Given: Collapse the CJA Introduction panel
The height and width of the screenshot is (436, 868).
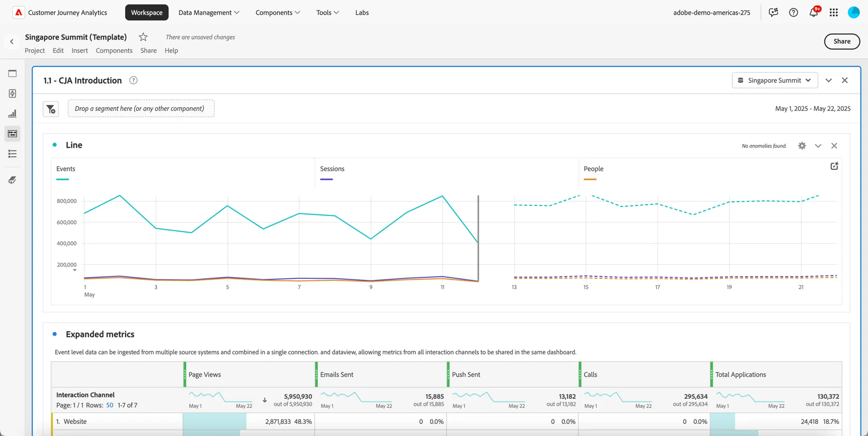Looking at the screenshot, I should click(828, 80).
